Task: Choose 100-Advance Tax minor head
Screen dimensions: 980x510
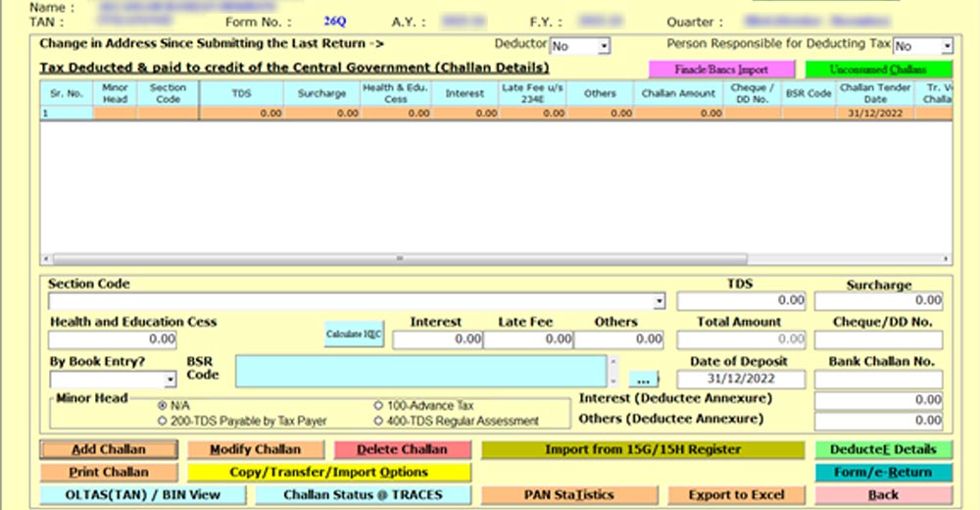Action: (378, 405)
